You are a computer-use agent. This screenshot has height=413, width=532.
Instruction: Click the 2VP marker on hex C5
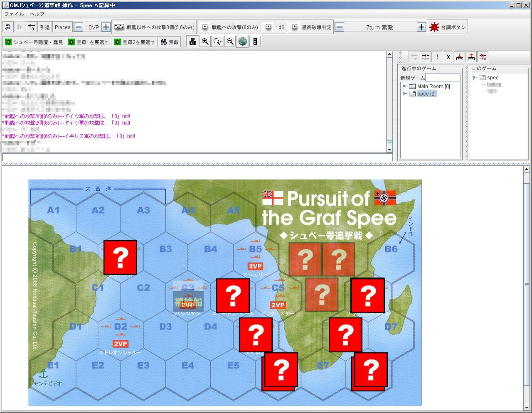click(x=278, y=305)
